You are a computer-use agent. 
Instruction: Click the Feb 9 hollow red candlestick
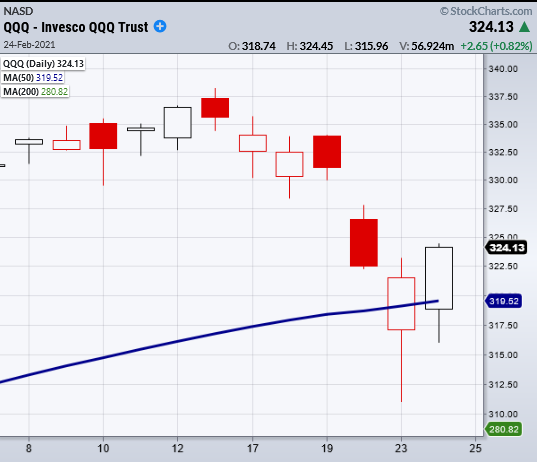[x=66, y=145]
